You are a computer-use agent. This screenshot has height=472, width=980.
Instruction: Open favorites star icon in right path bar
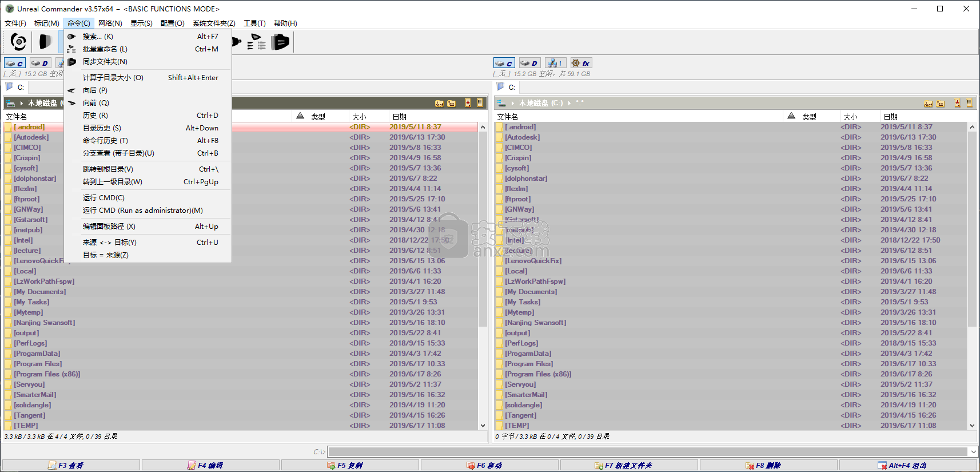coord(958,103)
